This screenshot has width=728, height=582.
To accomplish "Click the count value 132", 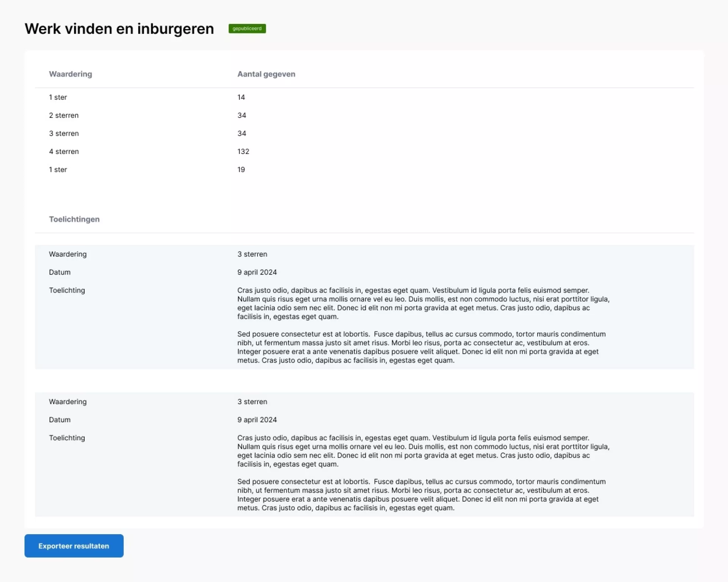I will pos(243,151).
